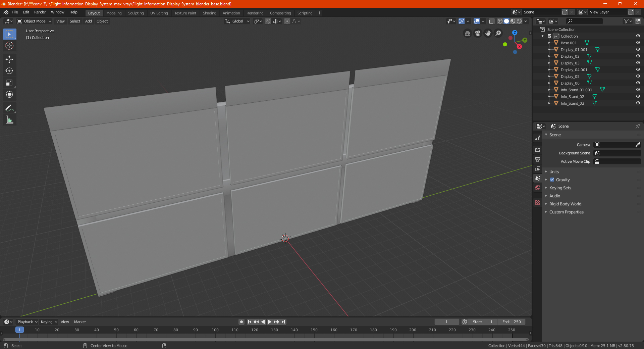Jump to timeline end frame
644x349 pixels.
click(x=283, y=322)
